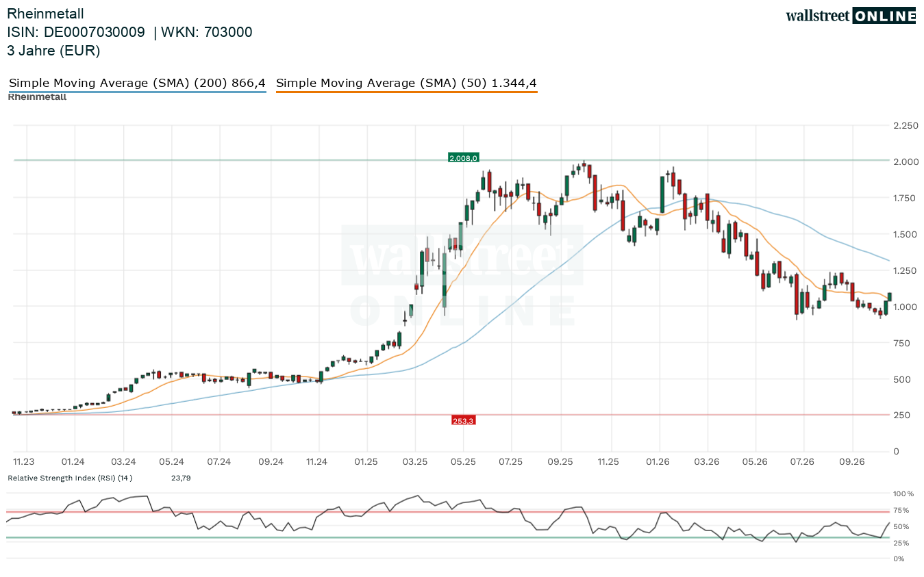Click the 05.25 date axis label
Viewport: 924px width, 577px height.
pyautogui.click(x=463, y=462)
